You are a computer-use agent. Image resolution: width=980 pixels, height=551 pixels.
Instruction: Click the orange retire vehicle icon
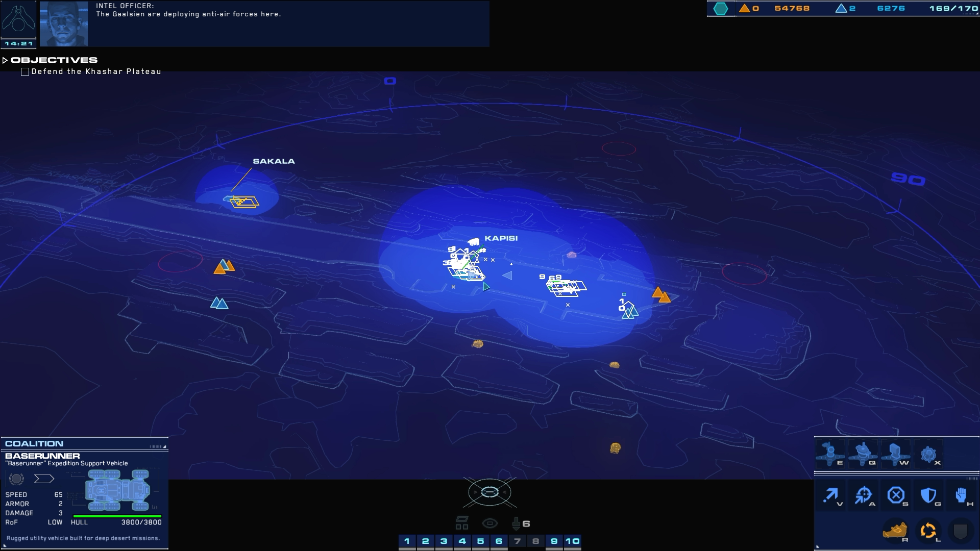tap(894, 531)
